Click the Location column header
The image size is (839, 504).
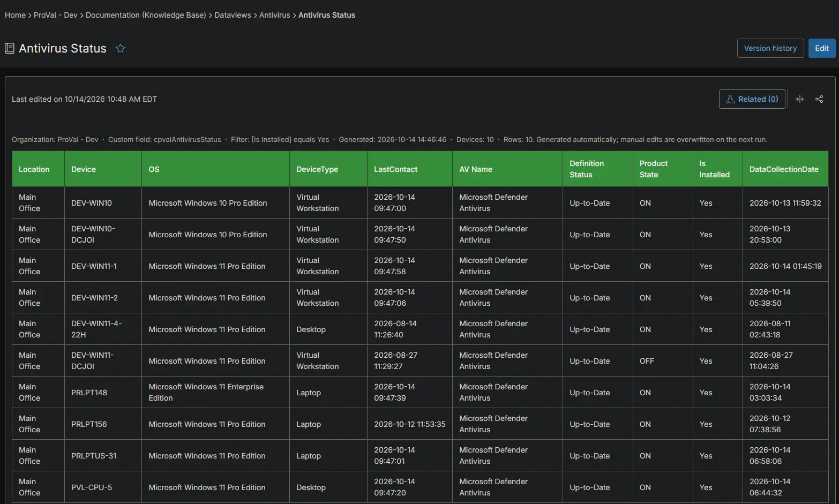pyautogui.click(x=39, y=169)
